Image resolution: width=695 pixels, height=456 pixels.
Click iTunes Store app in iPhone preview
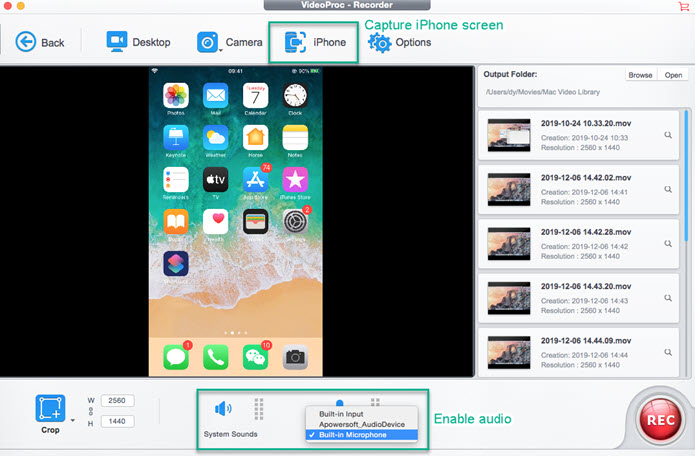(295, 179)
